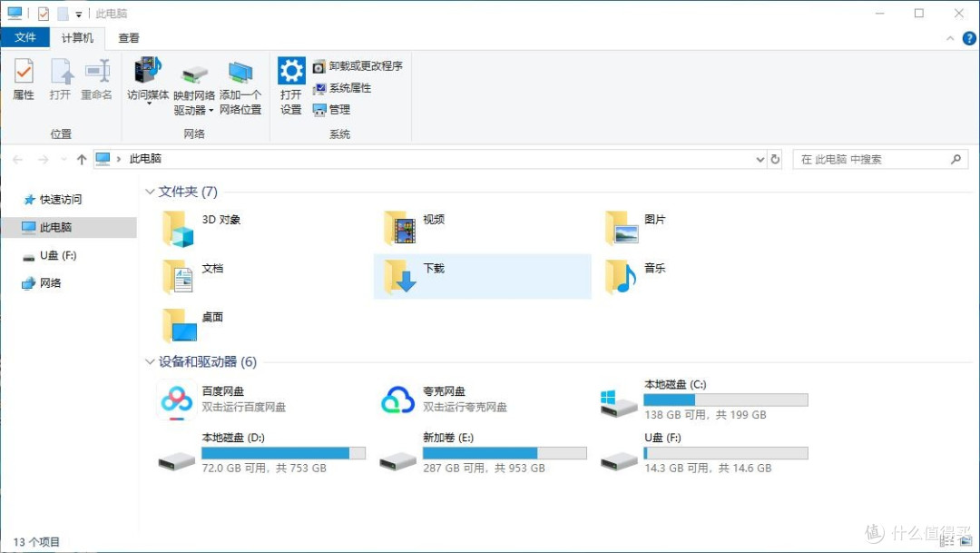Image resolution: width=980 pixels, height=553 pixels.
Task: Select the 视频 (Videos) folder icon
Action: [x=400, y=228]
